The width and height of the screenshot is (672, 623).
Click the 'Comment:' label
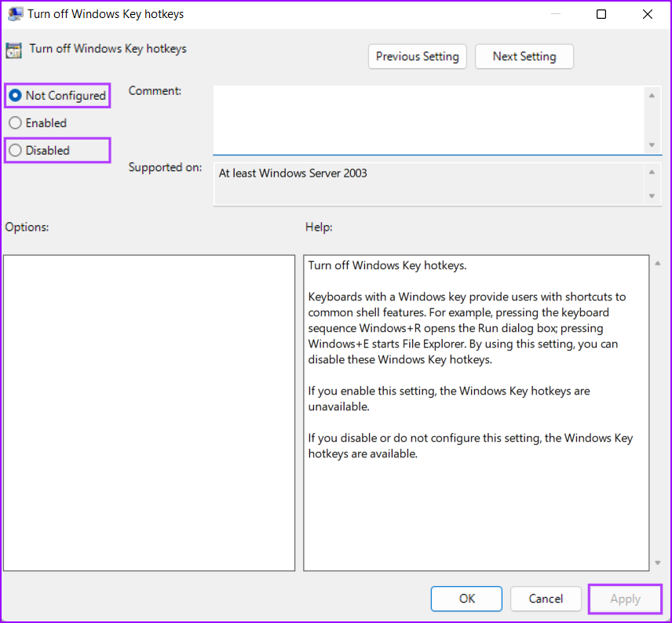[155, 91]
